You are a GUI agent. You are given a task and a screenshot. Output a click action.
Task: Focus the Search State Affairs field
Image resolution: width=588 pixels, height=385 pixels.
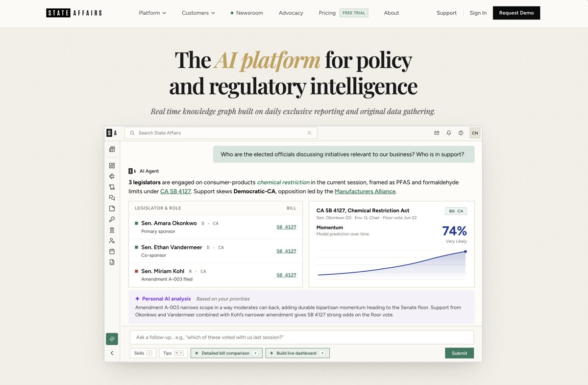pos(220,133)
